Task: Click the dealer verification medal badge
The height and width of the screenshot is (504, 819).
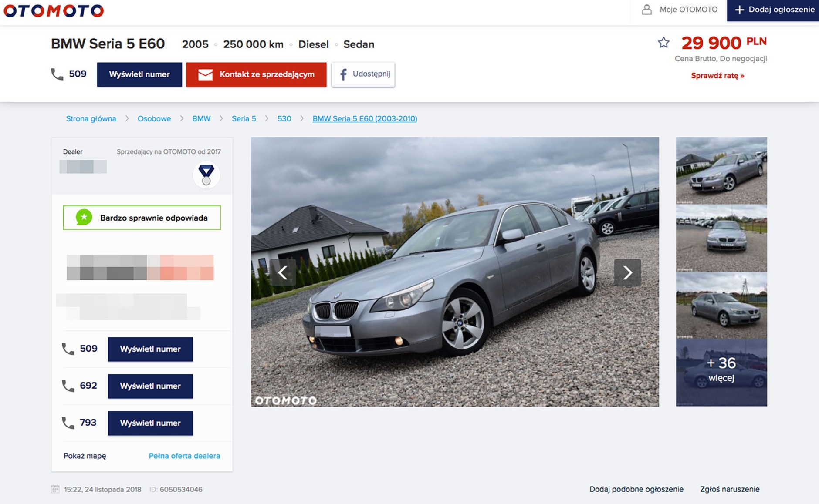Action: coord(205,174)
